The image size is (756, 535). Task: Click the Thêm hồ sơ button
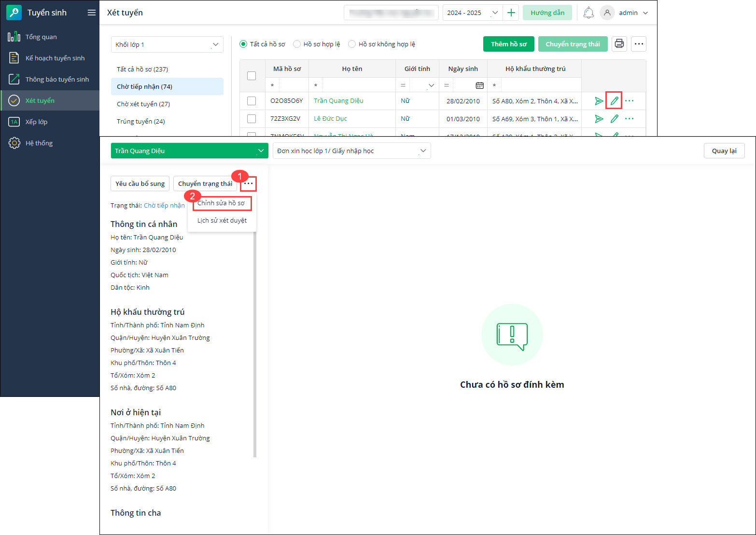(509, 44)
